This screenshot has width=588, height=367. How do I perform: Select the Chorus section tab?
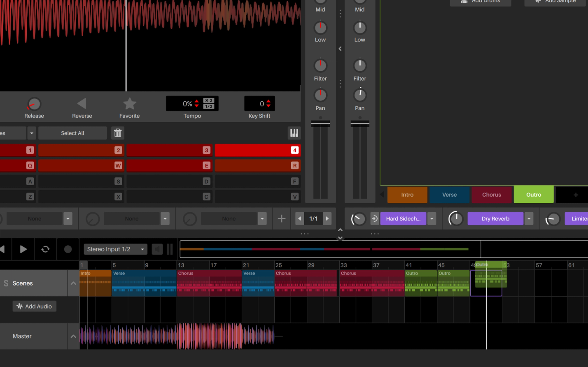pos(492,195)
